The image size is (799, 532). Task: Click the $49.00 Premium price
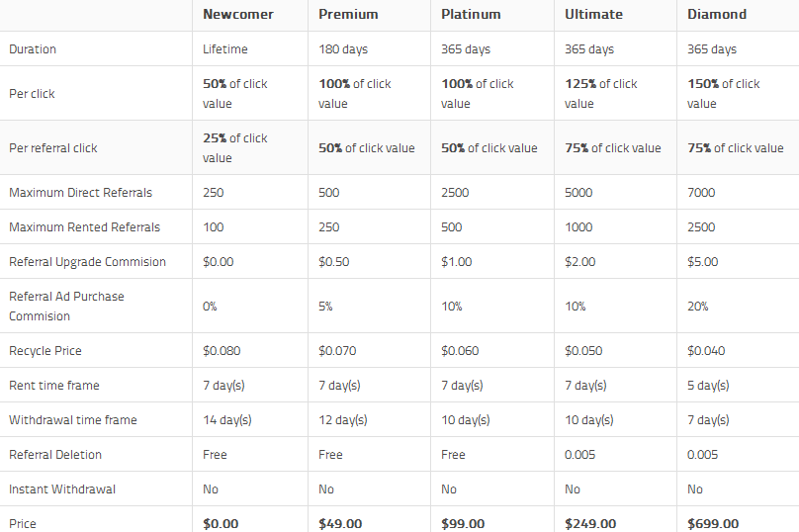click(x=340, y=524)
